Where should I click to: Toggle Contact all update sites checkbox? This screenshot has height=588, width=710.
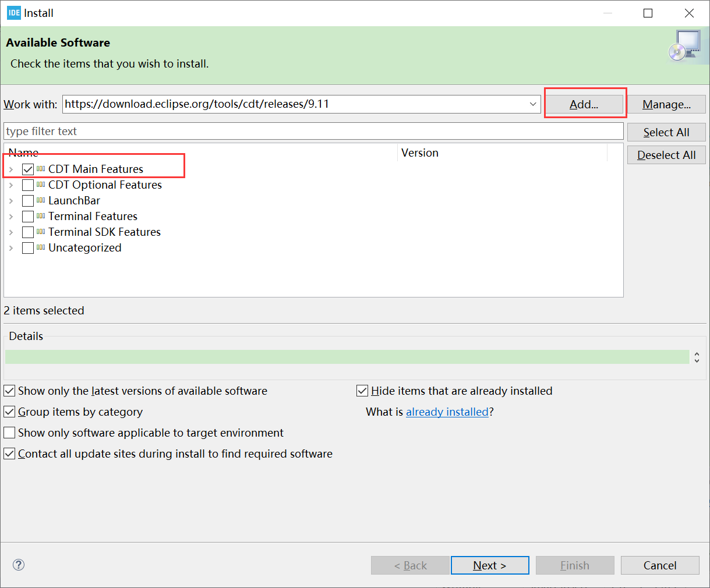pyautogui.click(x=9, y=454)
